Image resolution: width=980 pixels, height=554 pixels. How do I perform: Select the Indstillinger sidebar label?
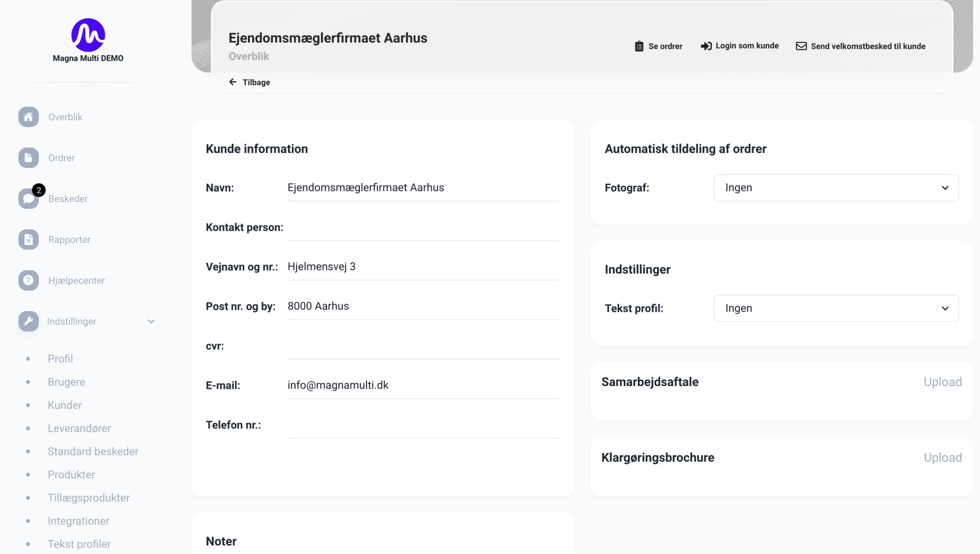(x=71, y=321)
